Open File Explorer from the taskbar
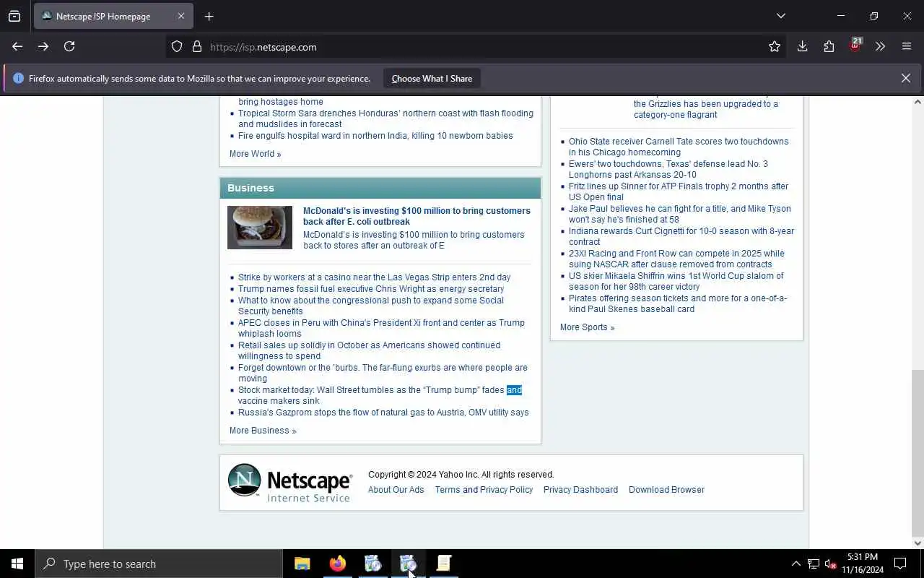Image resolution: width=924 pixels, height=578 pixels. (302, 564)
